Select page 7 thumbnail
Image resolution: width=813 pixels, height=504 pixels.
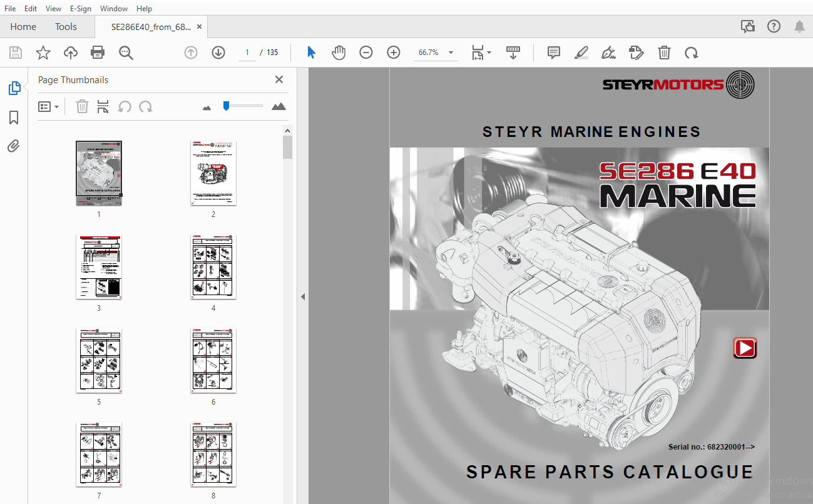point(99,455)
